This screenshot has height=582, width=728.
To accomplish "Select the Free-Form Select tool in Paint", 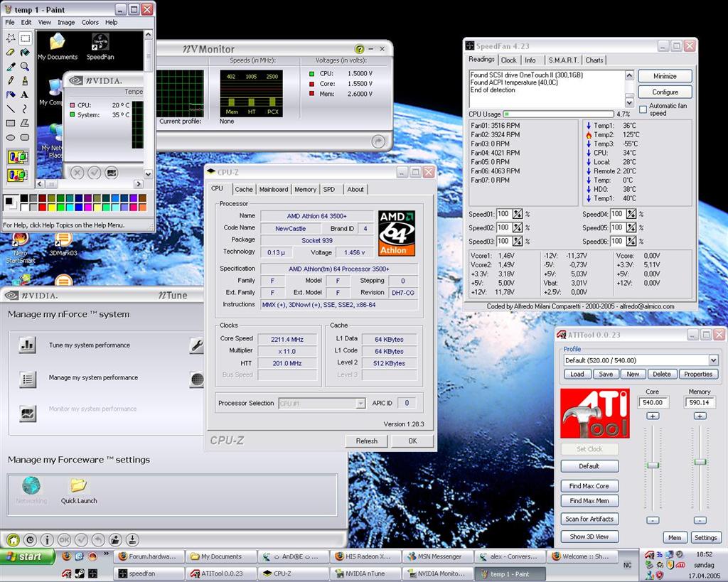I will point(11,38).
